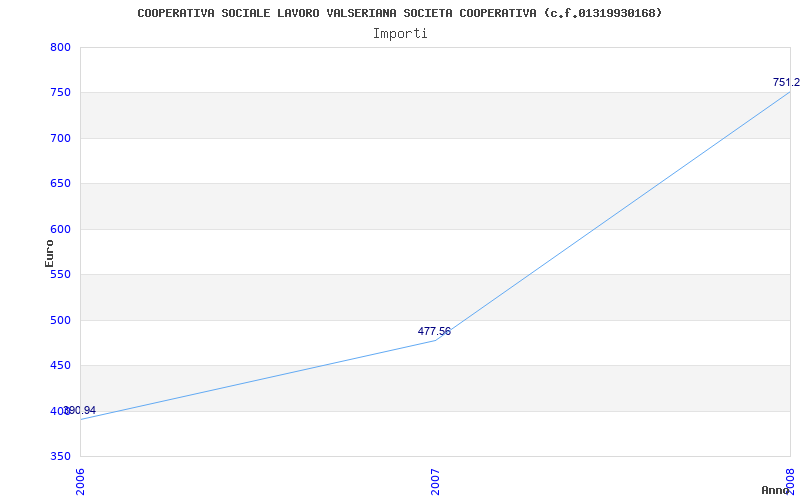
Task: Click the chart title COOPERATIVA SOCIALE LAVORO VALSERIANA
Action: pyautogui.click(x=399, y=13)
